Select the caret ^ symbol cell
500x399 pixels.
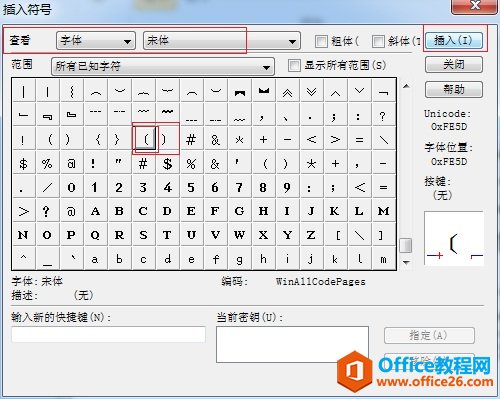23,258
